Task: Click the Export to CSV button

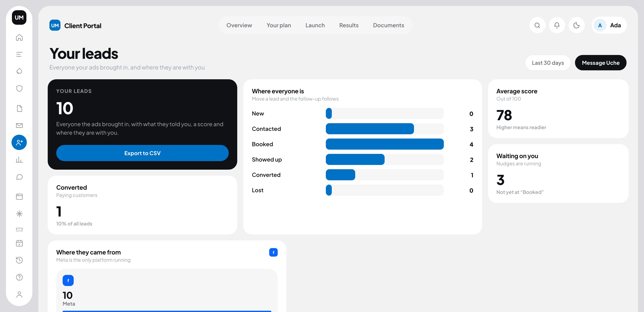Action: (x=142, y=153)
